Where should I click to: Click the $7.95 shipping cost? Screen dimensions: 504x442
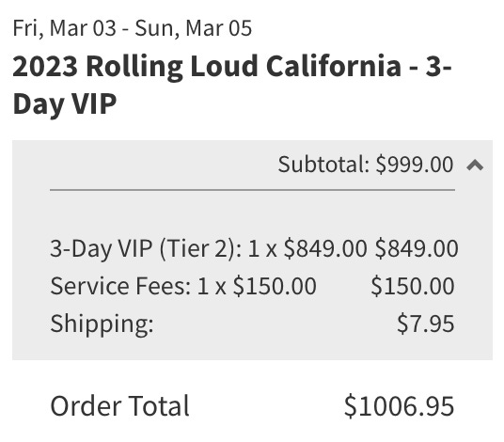pyautogui.click(x=426, y=324)
